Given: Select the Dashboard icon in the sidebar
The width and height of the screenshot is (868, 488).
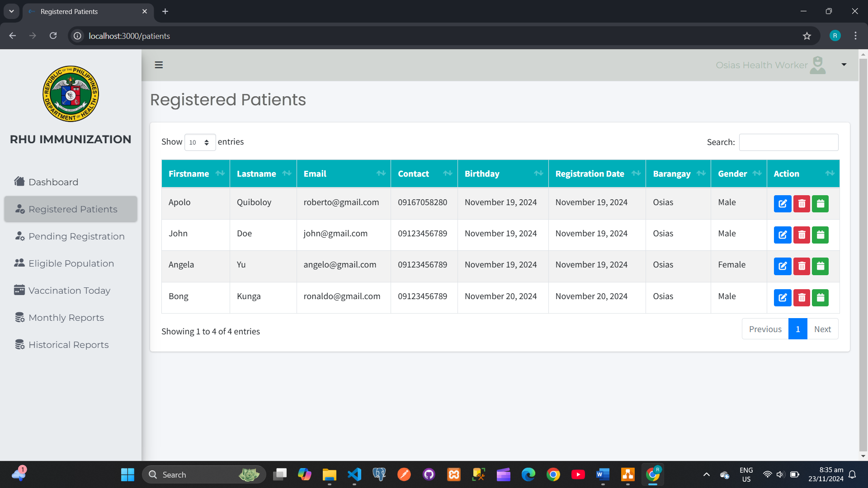Looking at the screenshot, I should tap(19, 181).
